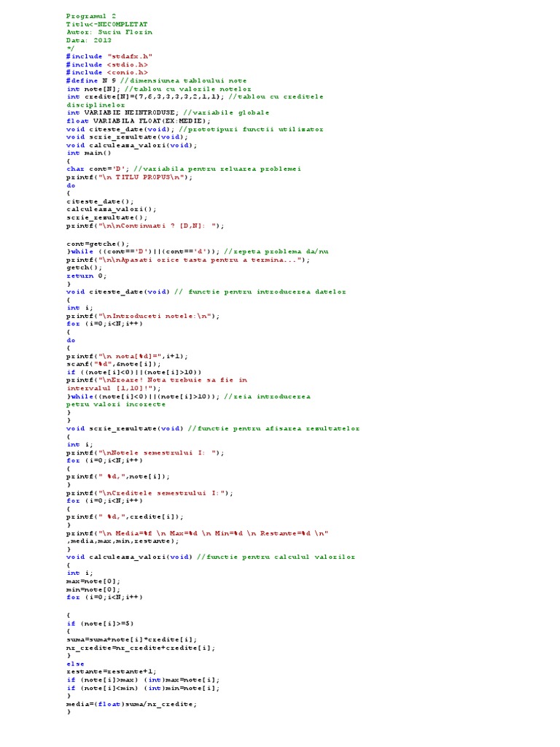Click the 'cont=getche();' line
The image size is (560, 747).
pyautogui.click(x=97, y=244)
